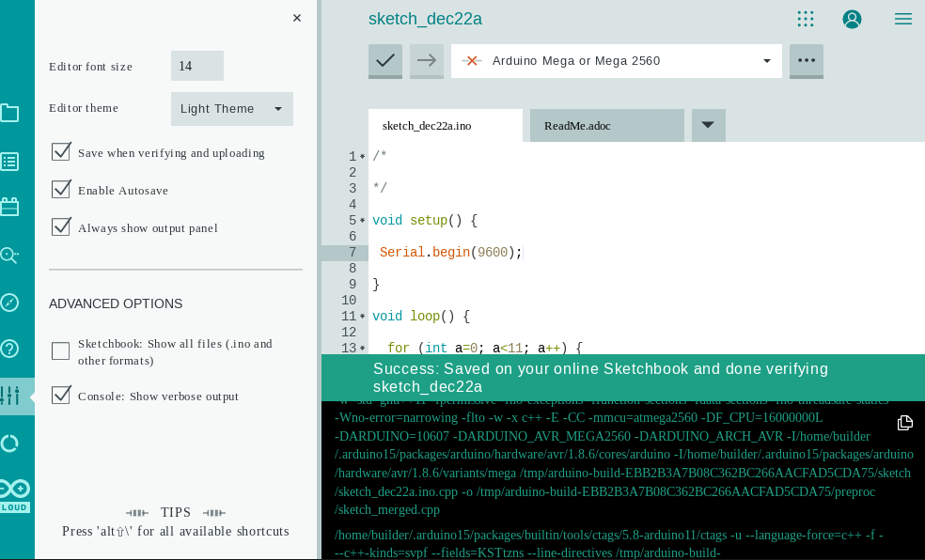
Task: Open the Sketchbook folder icon in sidebar
Action: (9, 114)
